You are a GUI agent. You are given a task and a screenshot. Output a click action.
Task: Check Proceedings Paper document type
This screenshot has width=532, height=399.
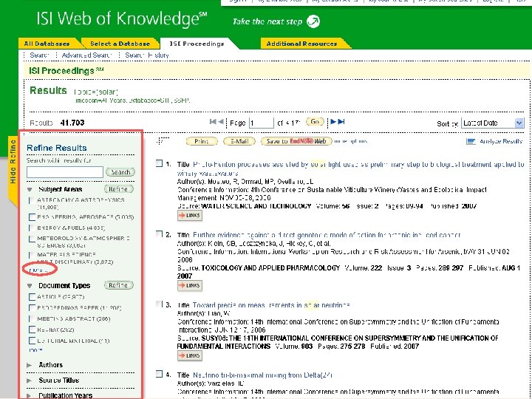(x=32, y=307)
